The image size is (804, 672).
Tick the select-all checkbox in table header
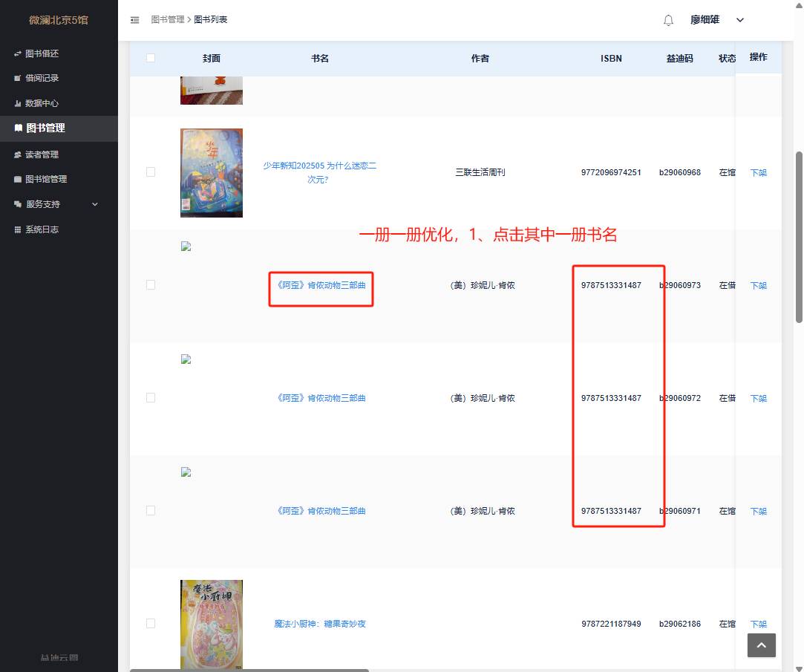coord(151,58)
